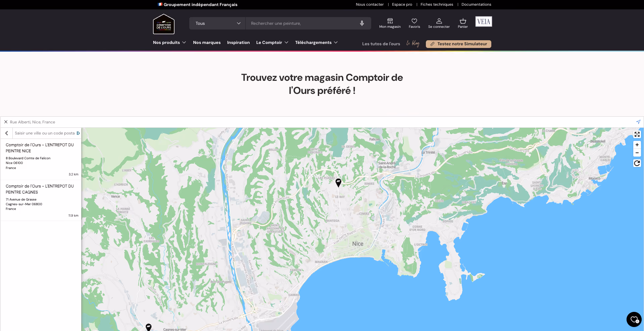The width and height of the screenshot is (644, 331).
Task: Expand Nos produits menu
Action: (169, 43)
